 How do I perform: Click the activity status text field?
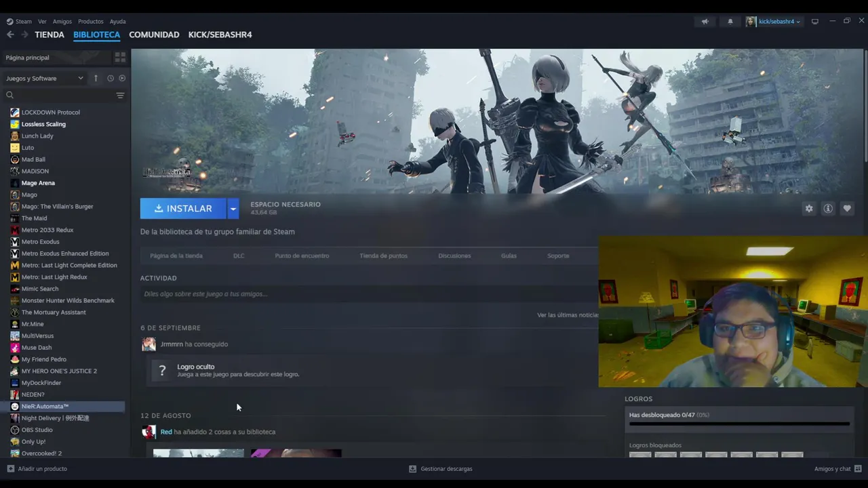tap(369, 294)
